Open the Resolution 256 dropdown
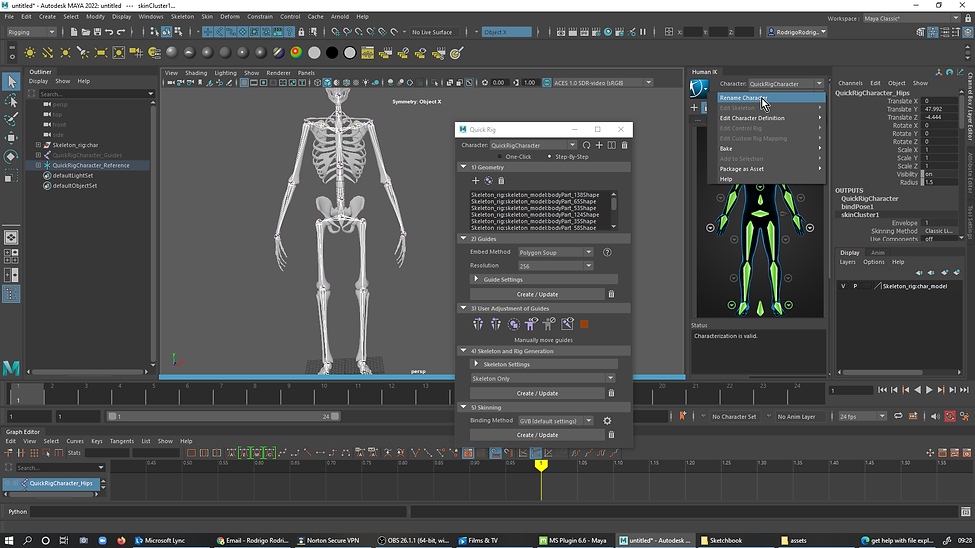 click(x=555, y=266)
